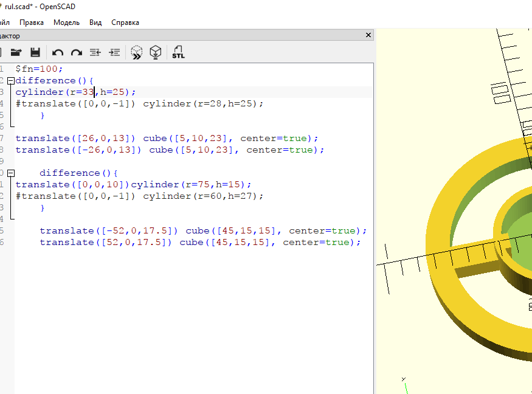Open the Вид menu

(x=95, y=22)
